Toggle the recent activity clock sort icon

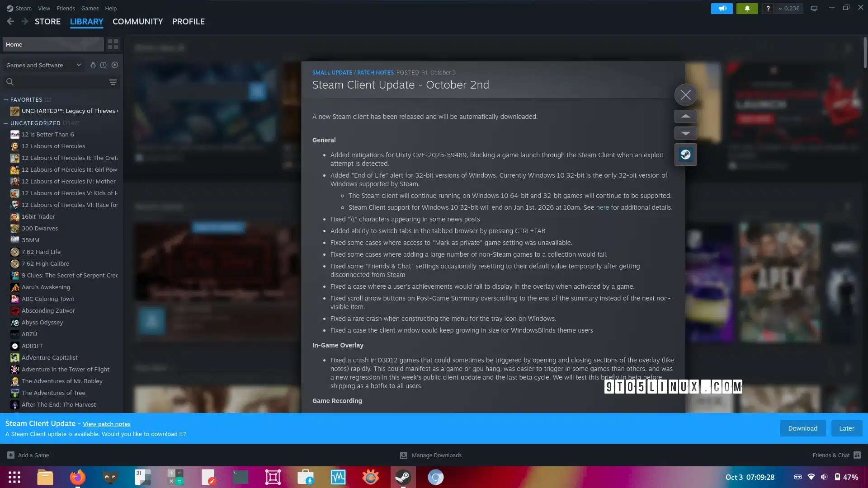pyautogui.click(x=104, y=65)
